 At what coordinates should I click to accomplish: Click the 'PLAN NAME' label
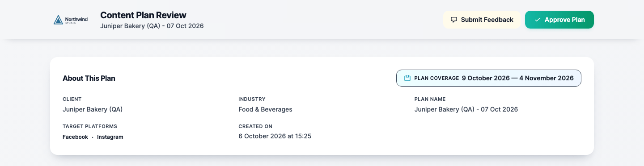[x=430, y=99]
